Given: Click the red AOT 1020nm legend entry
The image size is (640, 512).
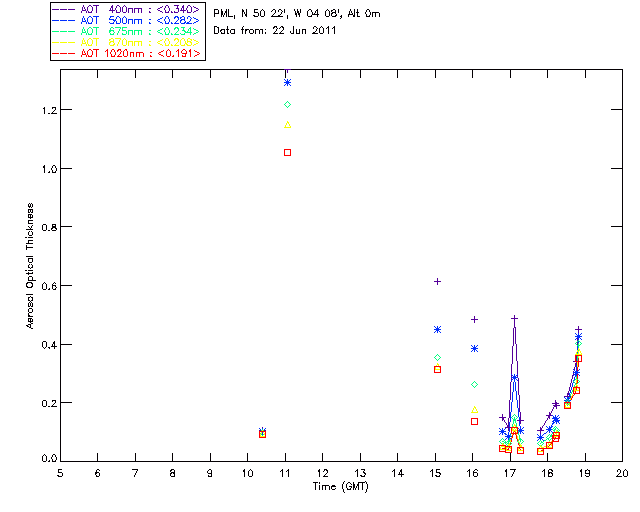Looking at the screenshot, I should pyautogui.click(x=127, y=53).
